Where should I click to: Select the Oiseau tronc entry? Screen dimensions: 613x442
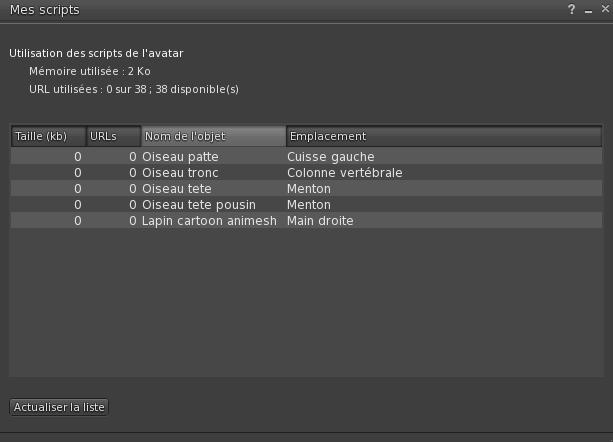[180, 173]
